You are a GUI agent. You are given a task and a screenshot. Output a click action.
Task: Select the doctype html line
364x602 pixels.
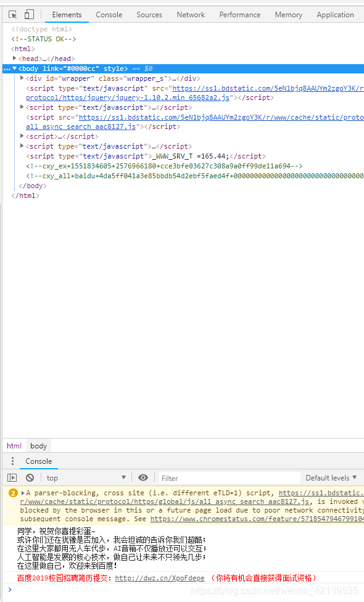(x=41, y=29)
